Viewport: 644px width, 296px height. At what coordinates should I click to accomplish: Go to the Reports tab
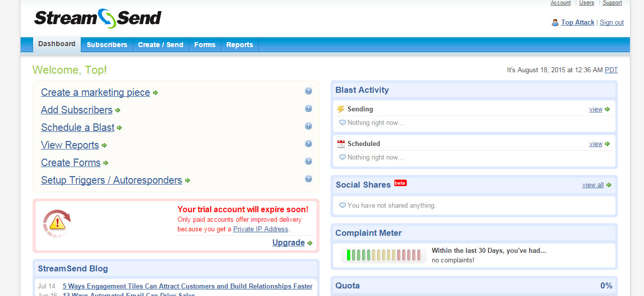pos(240,45)
